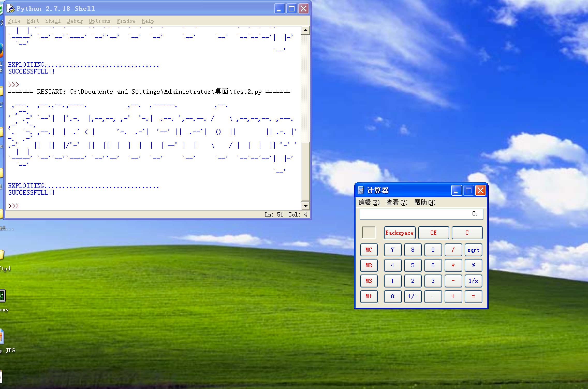Open the Options menu
This screenshot has width=588, height=389.
tap(100, 21)
